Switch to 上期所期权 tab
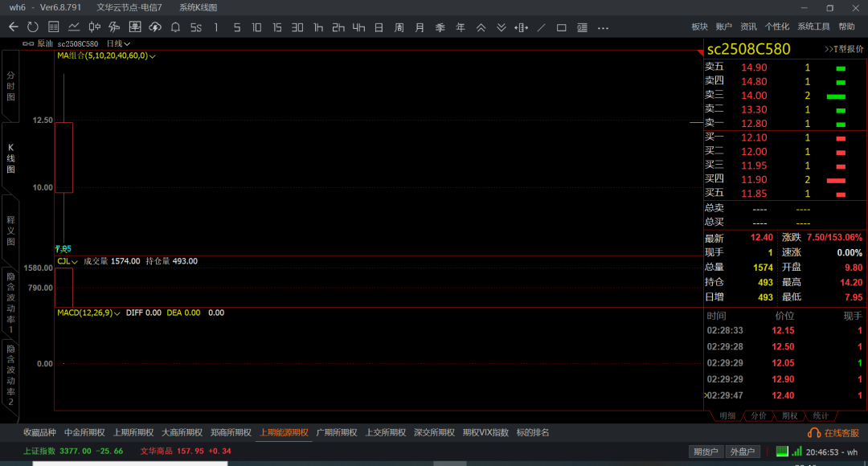Image resolution: width=868 pixels, height=466 pixels. 133,433
